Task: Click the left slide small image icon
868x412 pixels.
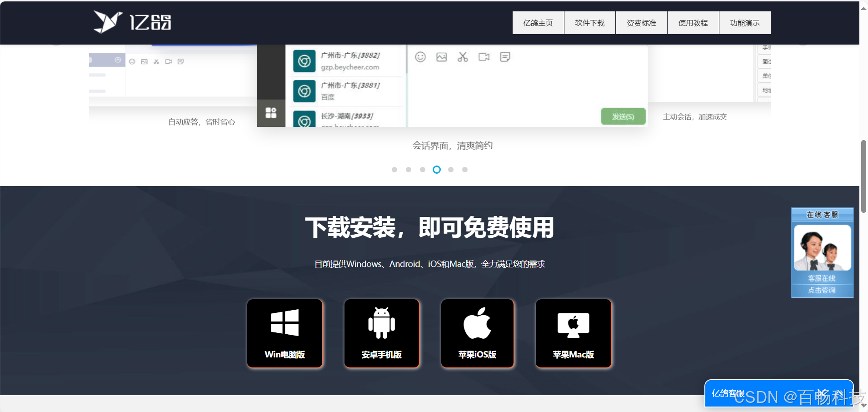Action: (144, 61)
